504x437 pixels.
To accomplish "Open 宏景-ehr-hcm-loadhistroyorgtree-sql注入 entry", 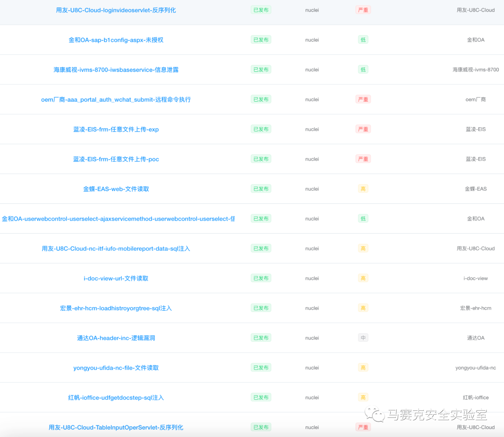I will 116,308.
